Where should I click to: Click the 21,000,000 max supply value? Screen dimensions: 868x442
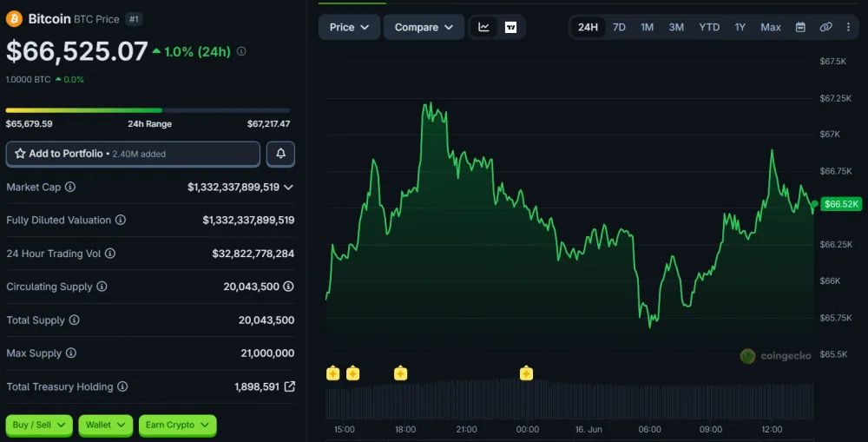coord(267,353)
